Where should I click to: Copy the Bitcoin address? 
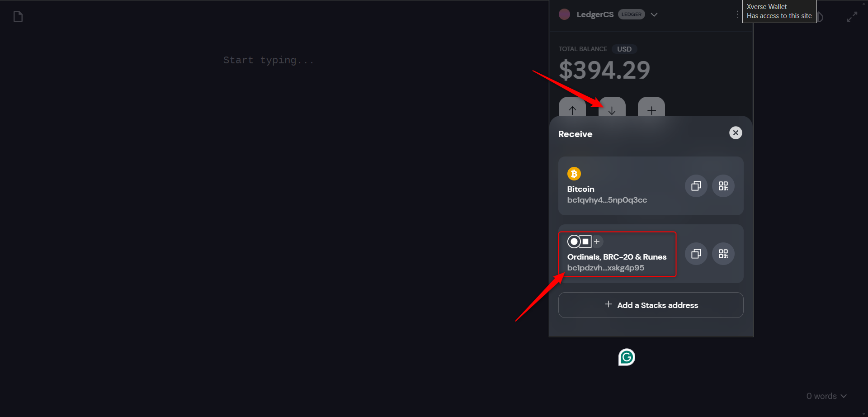(x=696, y=186)
